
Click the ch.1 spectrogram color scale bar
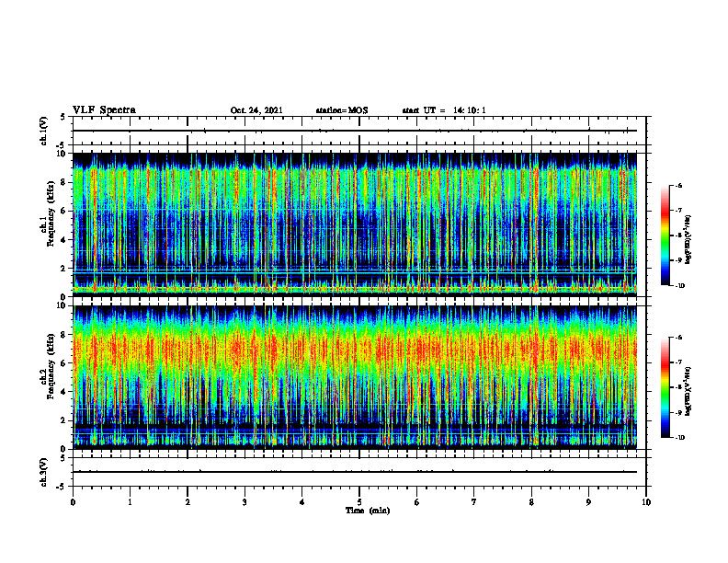click(x=665, y=236)
